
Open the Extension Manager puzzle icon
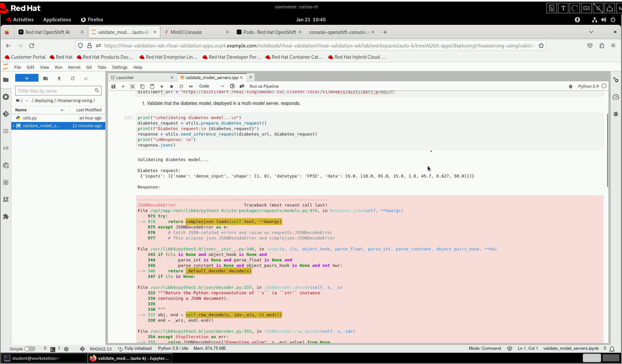point(6,217)
